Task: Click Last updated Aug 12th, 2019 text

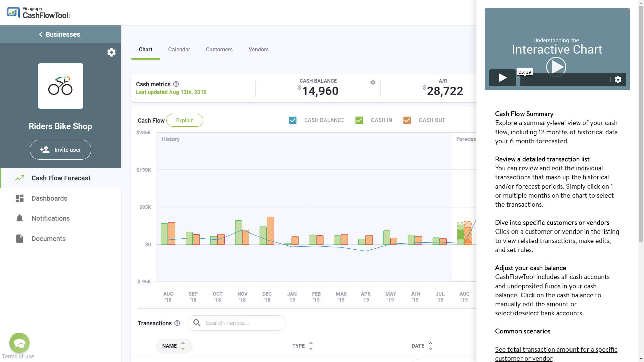Action: pos(171,92)
